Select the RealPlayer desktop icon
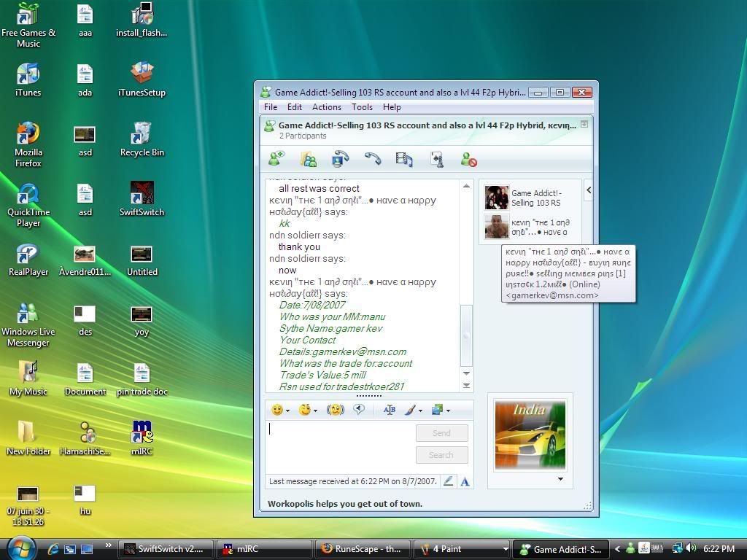747x560 pixels. coord(28,260)
